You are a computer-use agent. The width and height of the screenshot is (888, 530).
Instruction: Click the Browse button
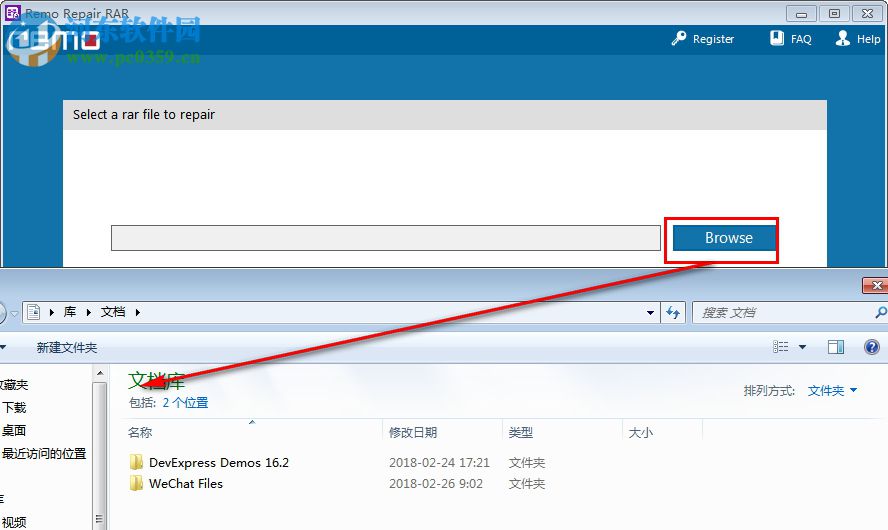[724, 238]
